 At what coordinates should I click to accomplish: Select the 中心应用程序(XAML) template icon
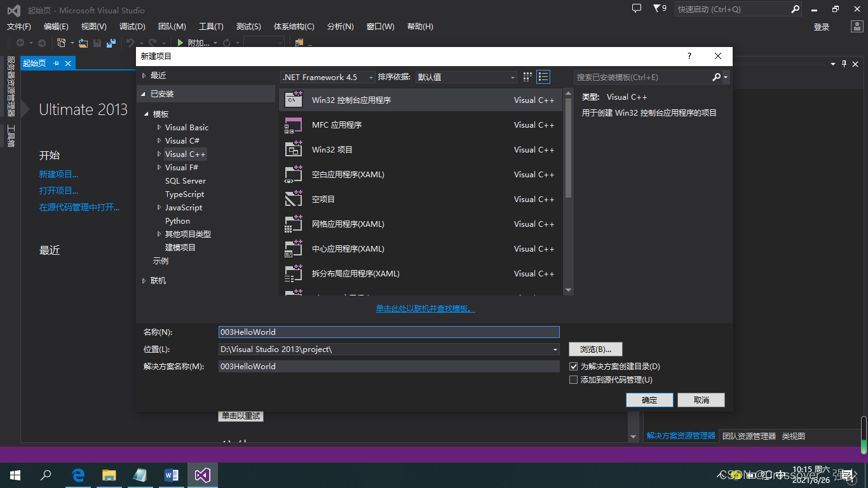[x=293, y=248]
